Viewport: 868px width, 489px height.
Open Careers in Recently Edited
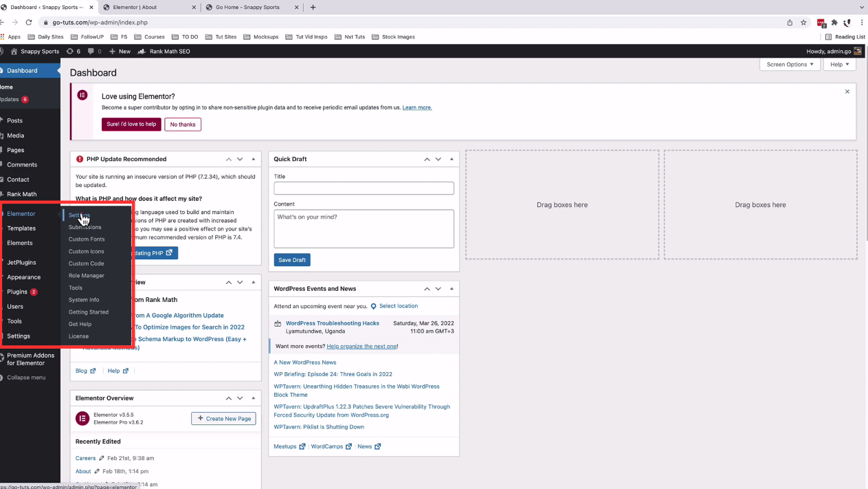point(85,458)
